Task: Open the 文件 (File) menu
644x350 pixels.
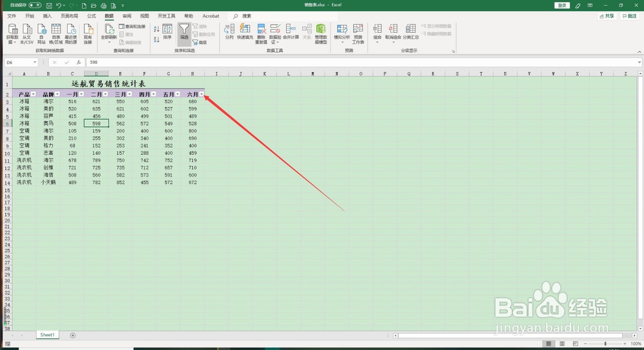Action: 12,16
